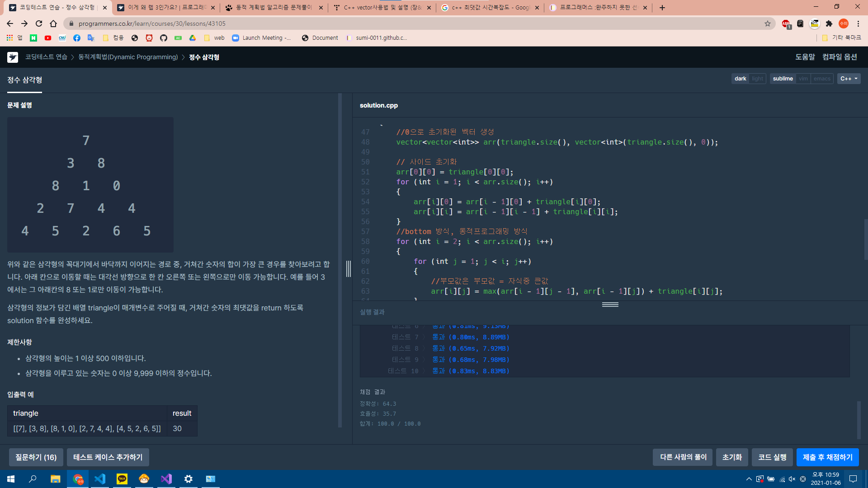Click the Programmers logo icon
The width and height of the screenshot is (868, 488).
click(x=13, y=57)
